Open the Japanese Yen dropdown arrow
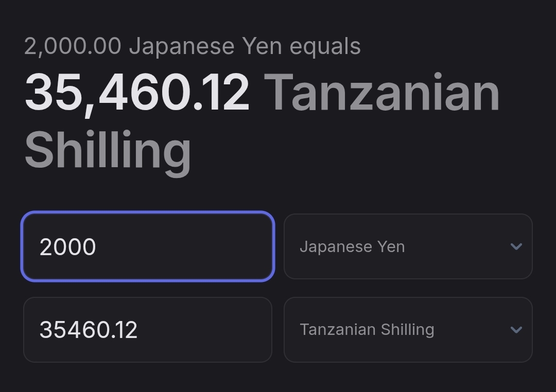 point(516,246)
